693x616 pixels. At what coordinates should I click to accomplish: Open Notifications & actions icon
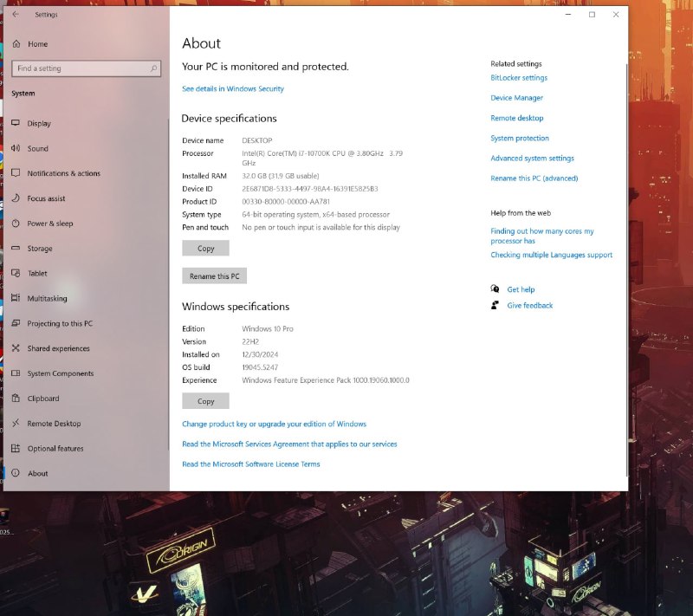[16, 173]
